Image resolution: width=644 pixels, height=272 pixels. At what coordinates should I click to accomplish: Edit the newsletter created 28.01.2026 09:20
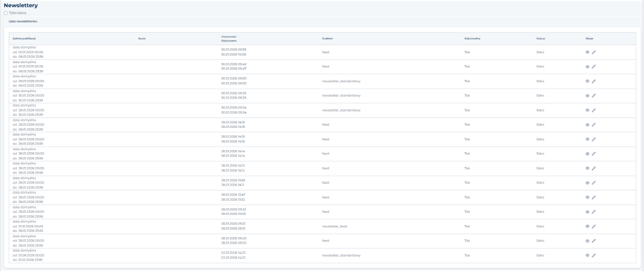[594, 240]
